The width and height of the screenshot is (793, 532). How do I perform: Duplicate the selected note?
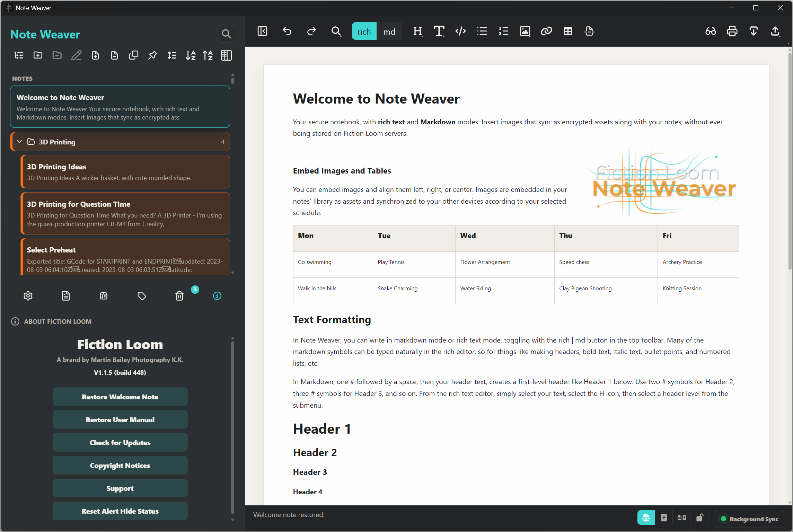tap(133, 55)
